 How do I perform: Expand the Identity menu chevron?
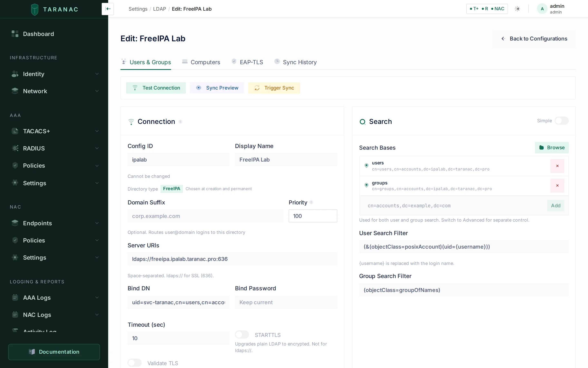point(97,74)
